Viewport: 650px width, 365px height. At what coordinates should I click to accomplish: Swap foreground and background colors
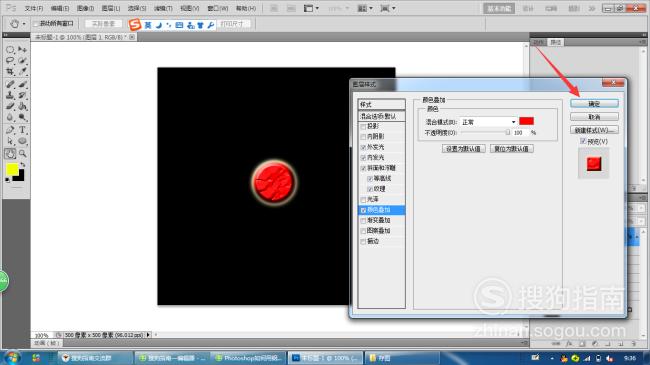23,165
